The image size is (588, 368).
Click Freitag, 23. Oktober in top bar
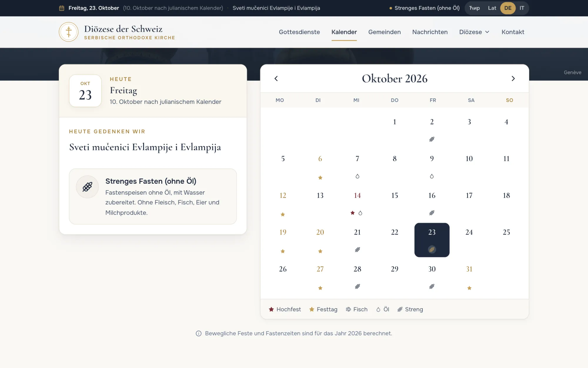[94, 8]
